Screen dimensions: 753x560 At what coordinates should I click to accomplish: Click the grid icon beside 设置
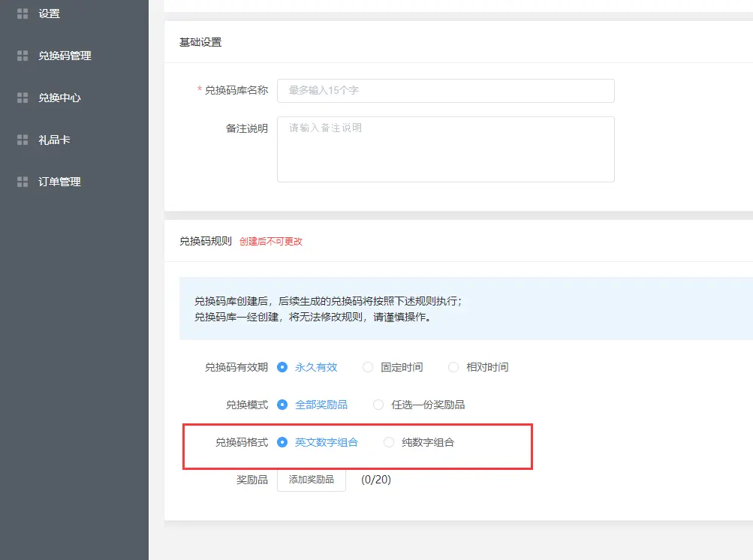(x=23, y=14)
